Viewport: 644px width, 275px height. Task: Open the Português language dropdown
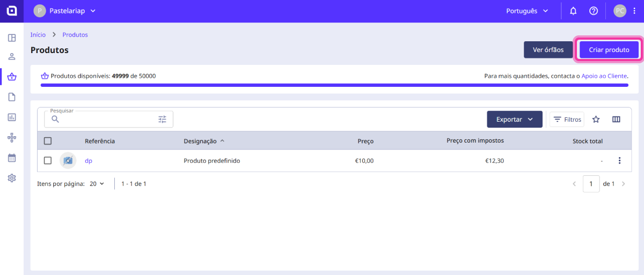point(528,11)
